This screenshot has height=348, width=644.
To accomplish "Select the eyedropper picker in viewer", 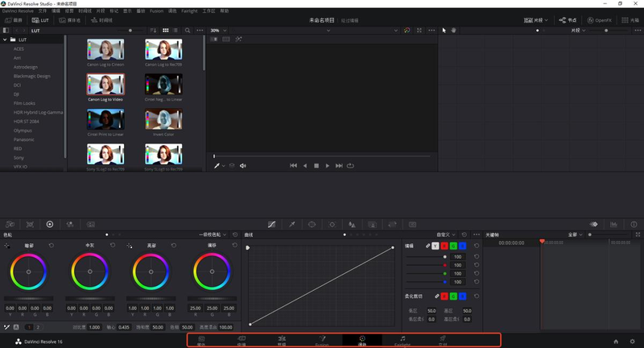I will tap(216, 165).
